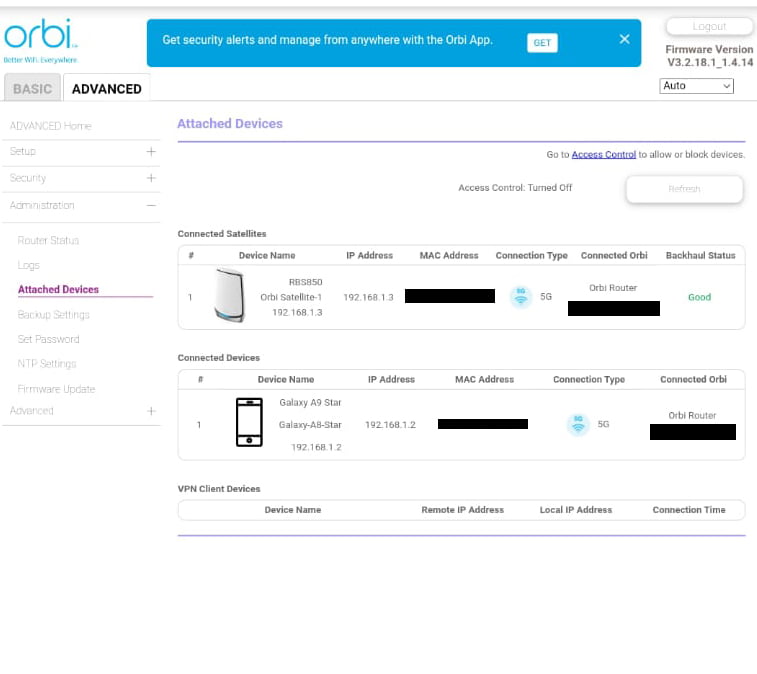Click the Galaxy device's 5G Wi-Fi icon
This screenshot has height=674, width=757.
(x=578, y=424)
